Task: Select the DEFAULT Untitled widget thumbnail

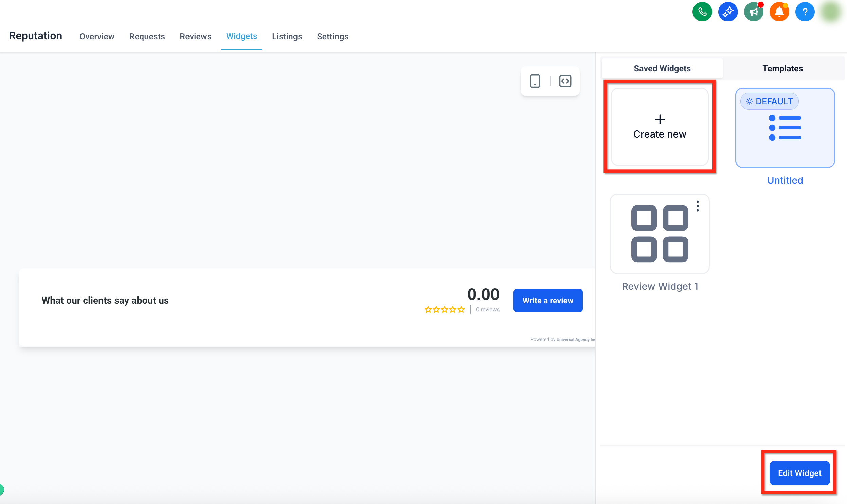Action: click(785, 132)
